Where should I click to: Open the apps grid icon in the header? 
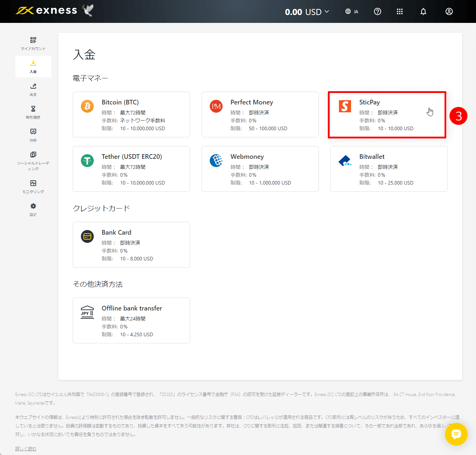coord(400,11)
